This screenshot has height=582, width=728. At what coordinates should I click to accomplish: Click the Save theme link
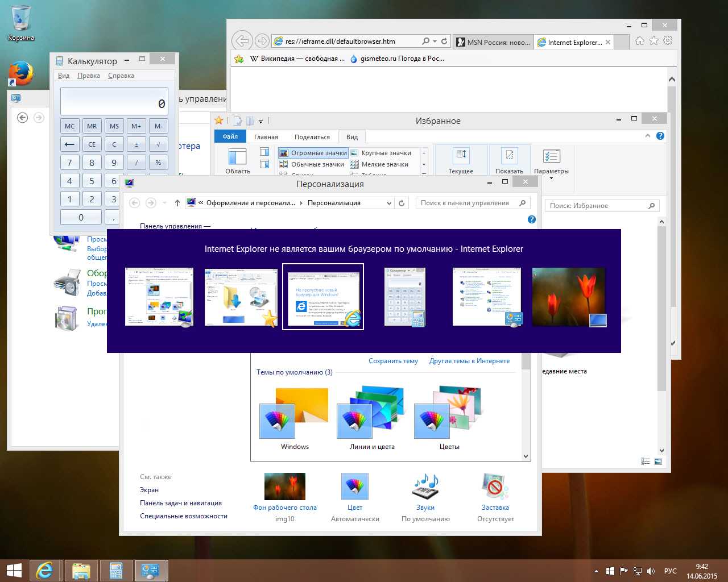click(x=393, y=361)
